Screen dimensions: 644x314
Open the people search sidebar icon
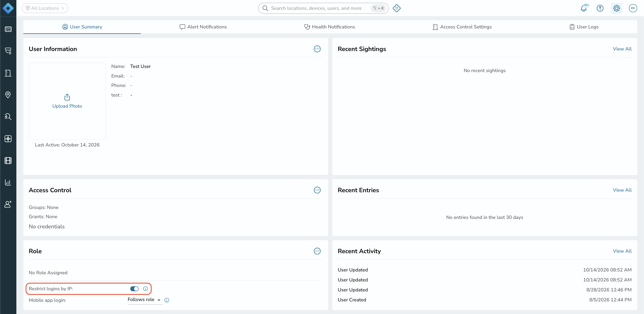coord(8,117)
